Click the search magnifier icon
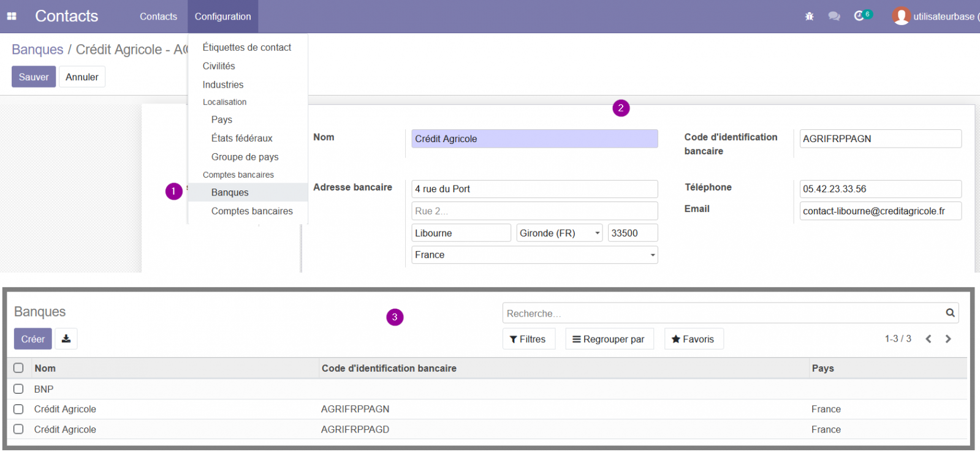The height and width of the screenshot is (452, 980). pos(950,313)
